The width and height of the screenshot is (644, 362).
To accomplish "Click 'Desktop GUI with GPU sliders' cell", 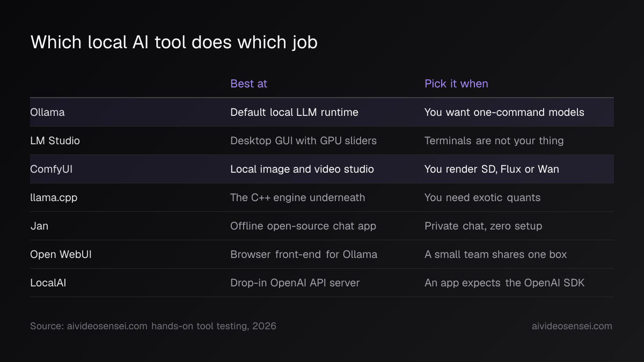I will (x=303, y=141).
